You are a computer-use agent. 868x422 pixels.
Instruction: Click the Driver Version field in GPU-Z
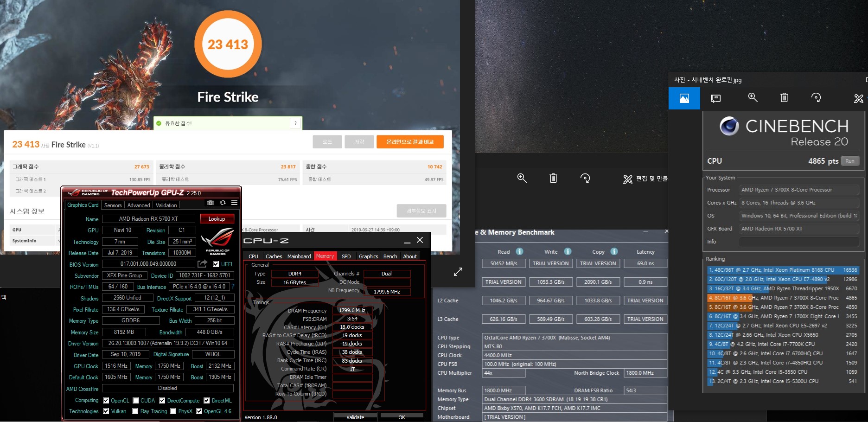coord(168,343)
